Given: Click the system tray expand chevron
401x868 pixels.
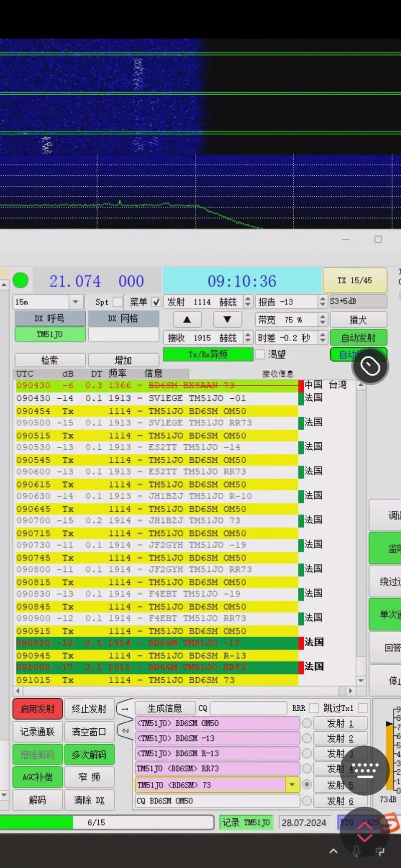Looking at the screenshot, I should coord(333,851).
